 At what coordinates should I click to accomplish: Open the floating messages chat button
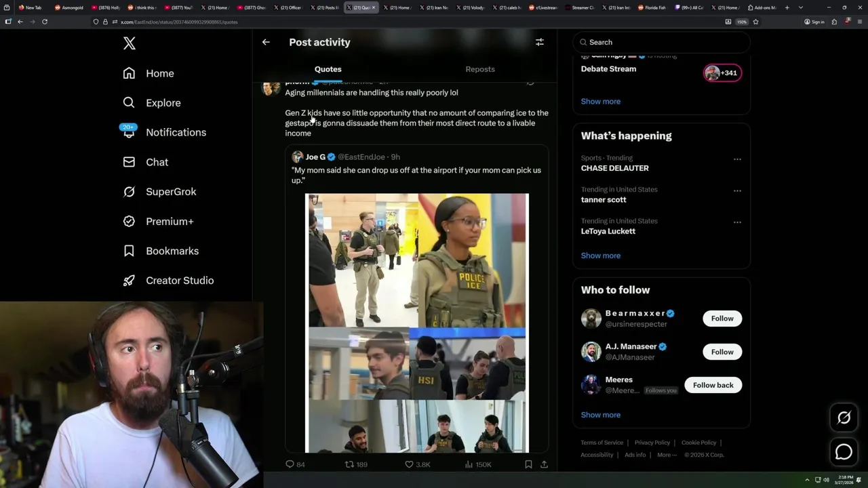844,452
